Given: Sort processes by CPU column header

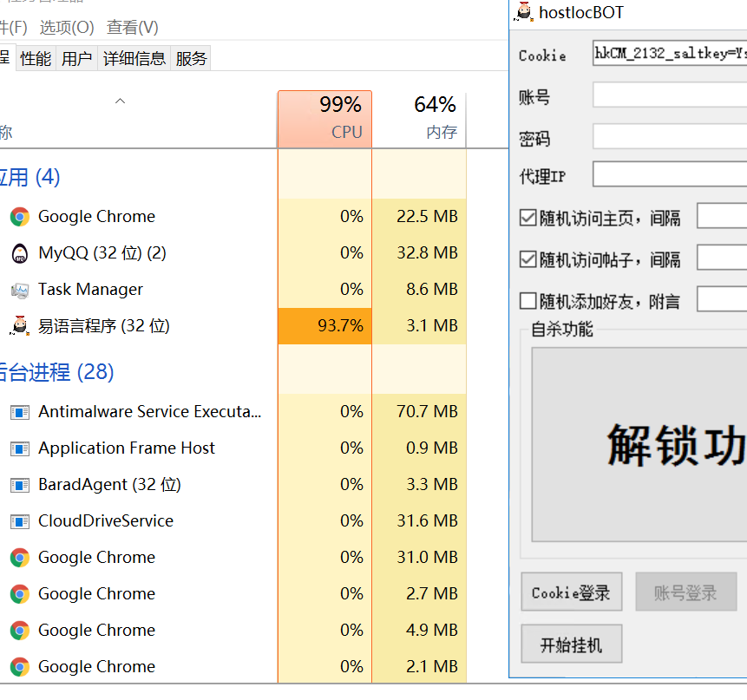Looking at the screenshot, I should (x=324, y=119).
